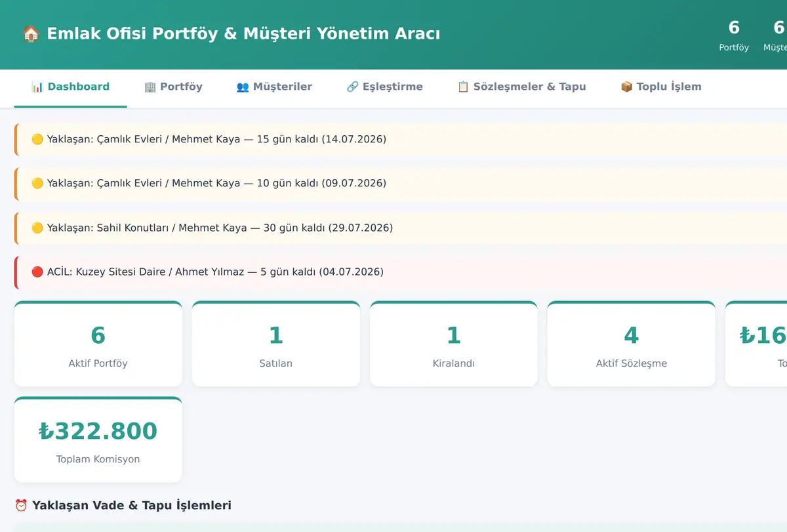Click the building icon on the Portföy tab

(x=150, y=87)
